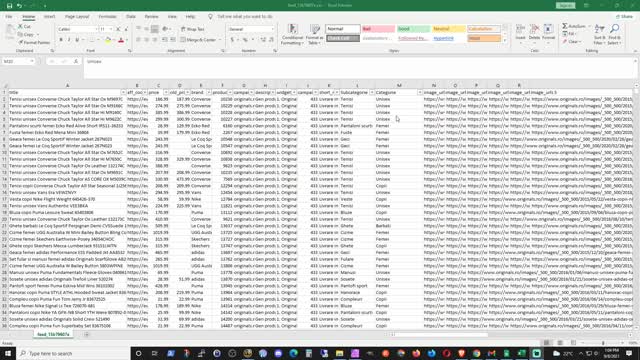Switch to the Formulas tab
This screenshot has width=640, height=360.
point(107,17)
